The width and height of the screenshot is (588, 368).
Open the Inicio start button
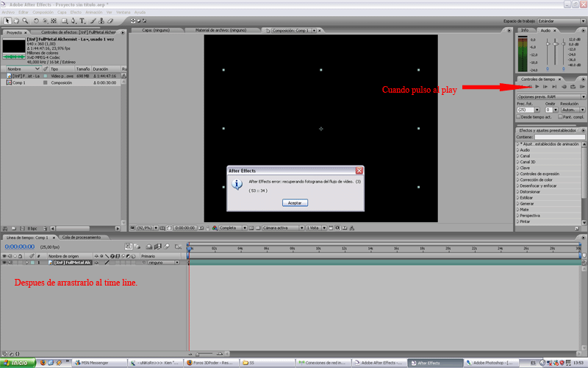[18, 363]
